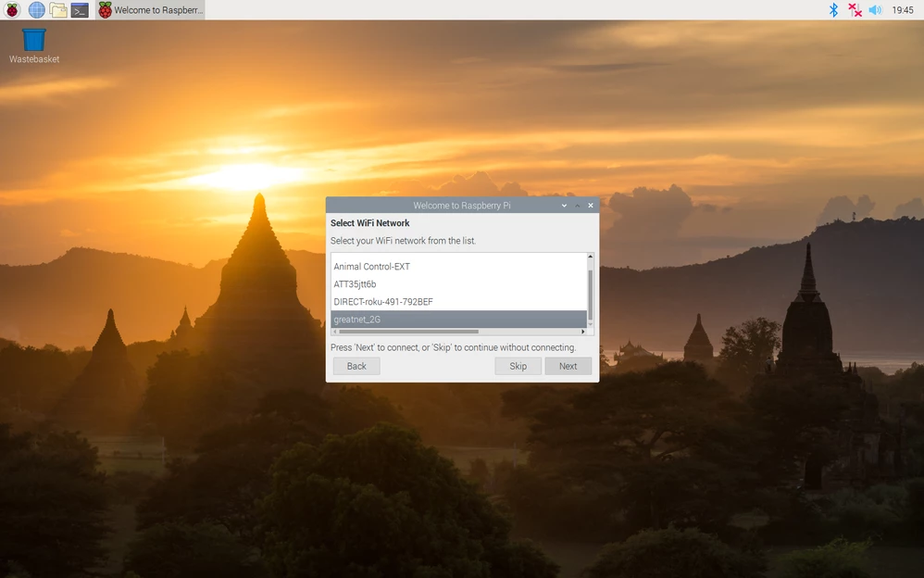Click the scroll-up arrow of network list
The height and width of the screenshot is (578, 924).
(591, 257)
